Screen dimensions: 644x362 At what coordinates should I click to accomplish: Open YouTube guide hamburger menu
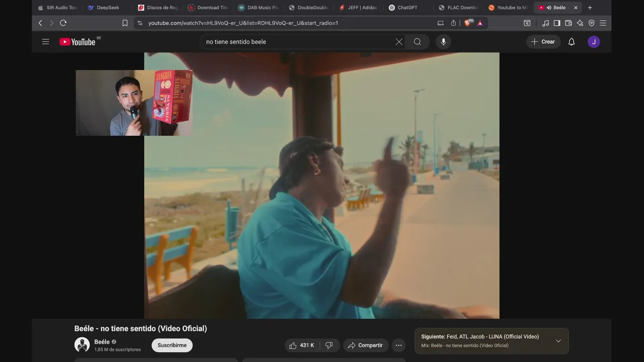(x=46, y=42)
